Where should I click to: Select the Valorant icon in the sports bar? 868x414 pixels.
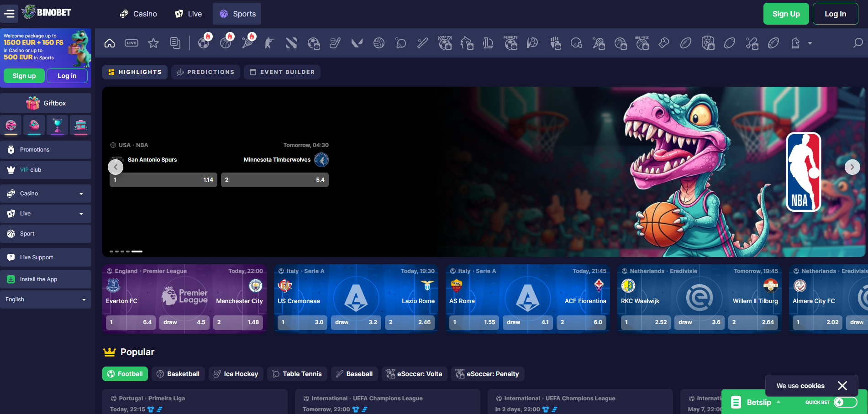[x=357, y=43]
